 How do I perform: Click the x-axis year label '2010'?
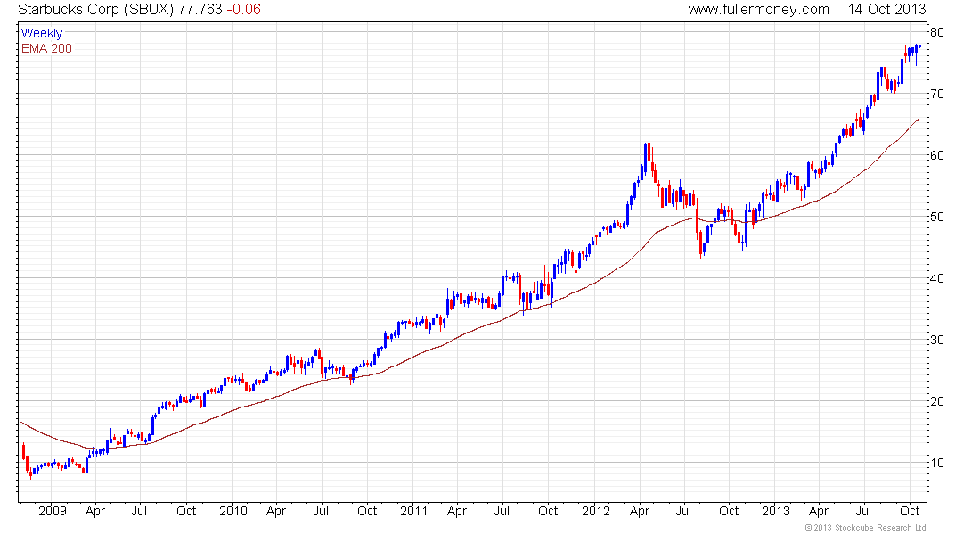(x=233, y=511)
